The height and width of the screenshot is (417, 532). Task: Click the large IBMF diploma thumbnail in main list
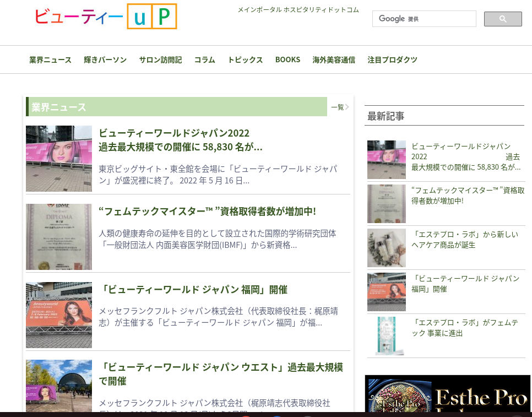pyautogui.click(x=59, y=237)
